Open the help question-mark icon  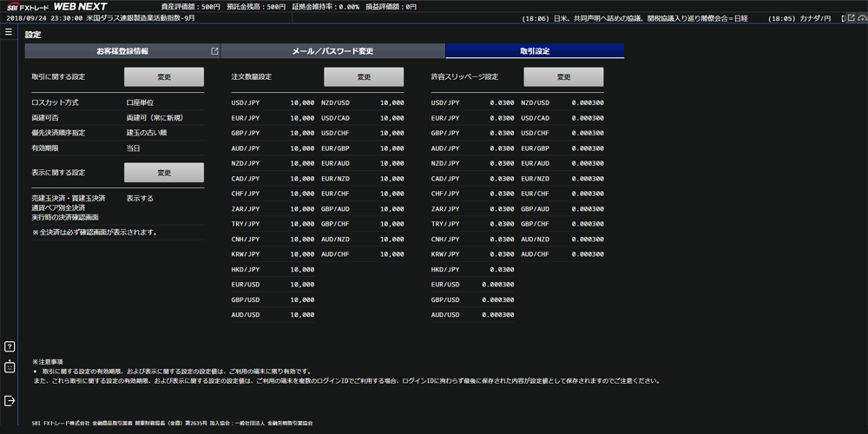(x=9, y=347)
